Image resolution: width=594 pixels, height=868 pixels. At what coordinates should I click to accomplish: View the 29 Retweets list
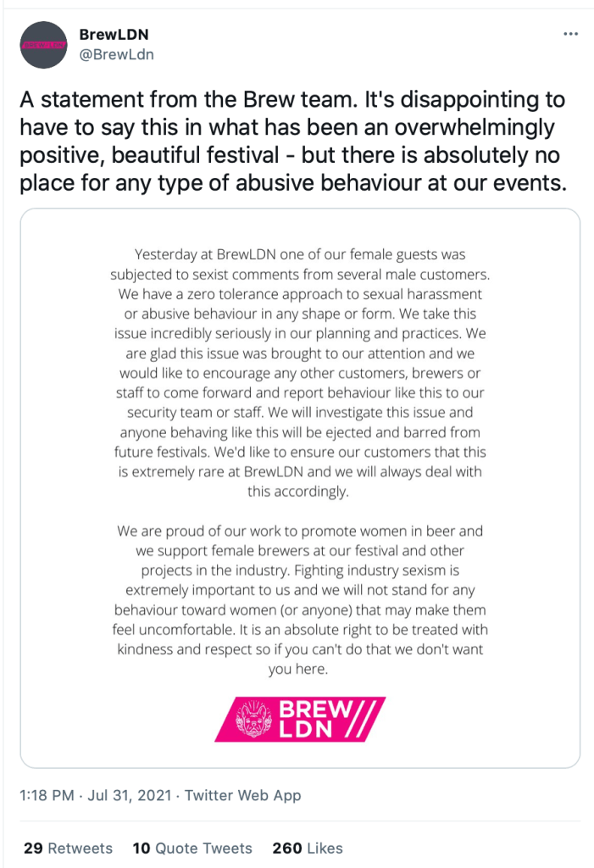tap(68, 848)
